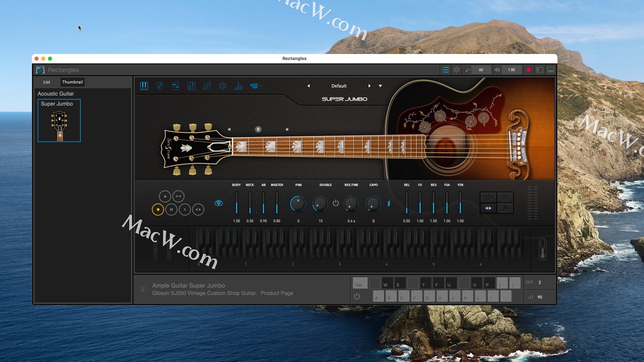
Task: Toggle the blue stereo arrows mode button
Action: pyautogui.click(x=488, y=208)
